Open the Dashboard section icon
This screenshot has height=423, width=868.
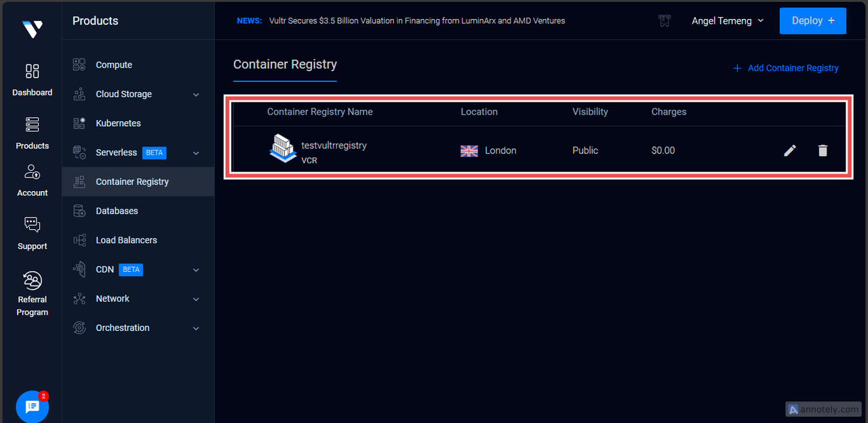(x=32, y=71)
